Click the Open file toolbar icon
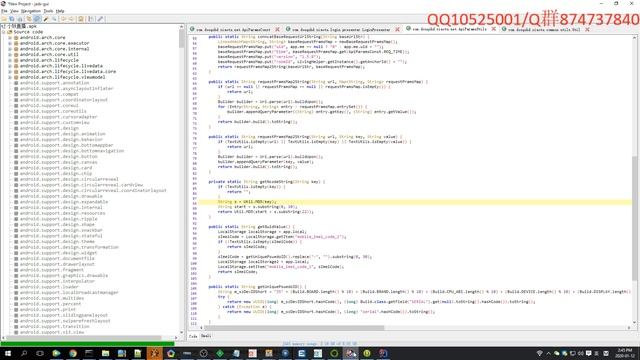The image size is (640, 360). coord(4,19)
